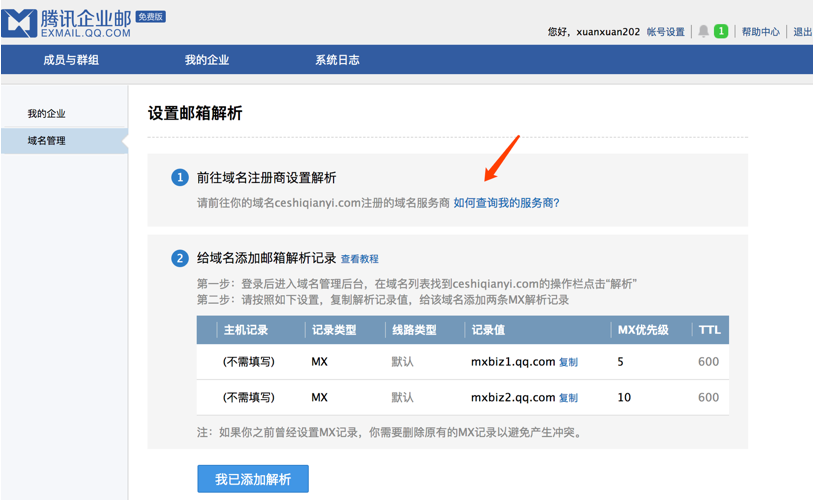
Task: Click the step 1 number circle
Action: 180,177
